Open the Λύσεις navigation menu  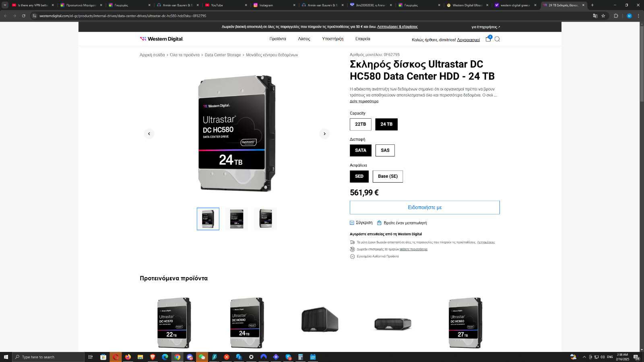pyautogui.click(x=304, y=39)
